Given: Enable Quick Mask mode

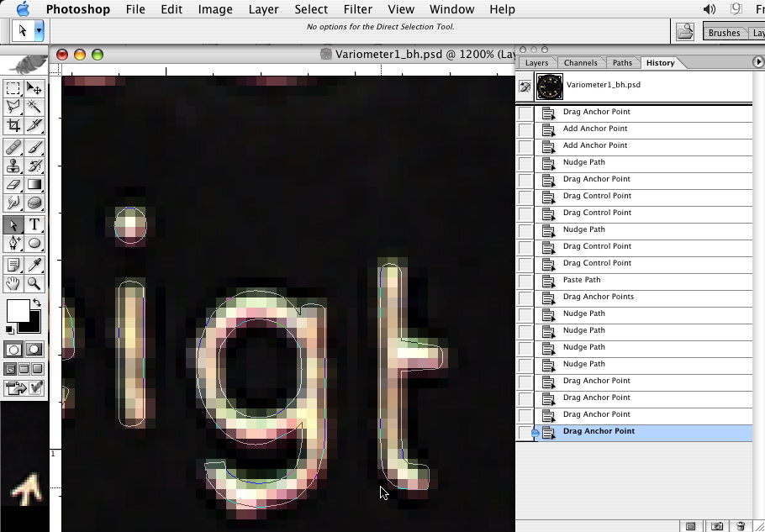Looking at the screenshot, I should click(x=34, y=350).
